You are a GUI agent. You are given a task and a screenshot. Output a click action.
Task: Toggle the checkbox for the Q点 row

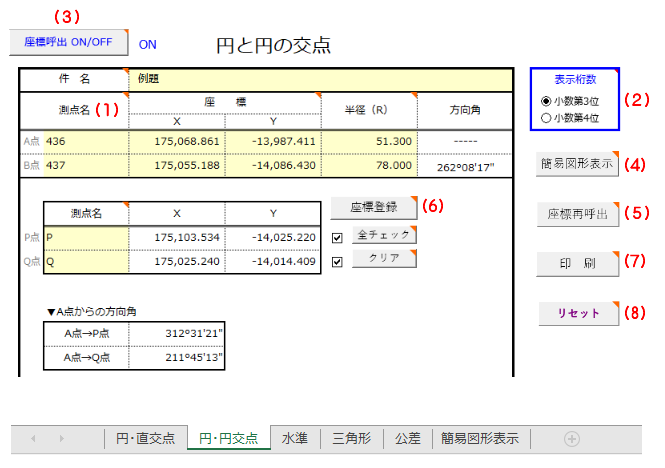[x=337, y=262]
